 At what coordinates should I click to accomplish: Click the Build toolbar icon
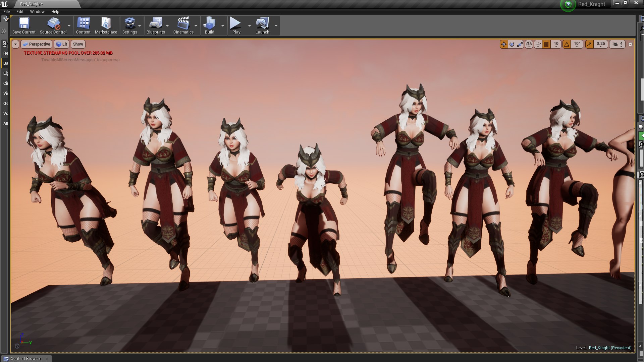pos(210,26)
